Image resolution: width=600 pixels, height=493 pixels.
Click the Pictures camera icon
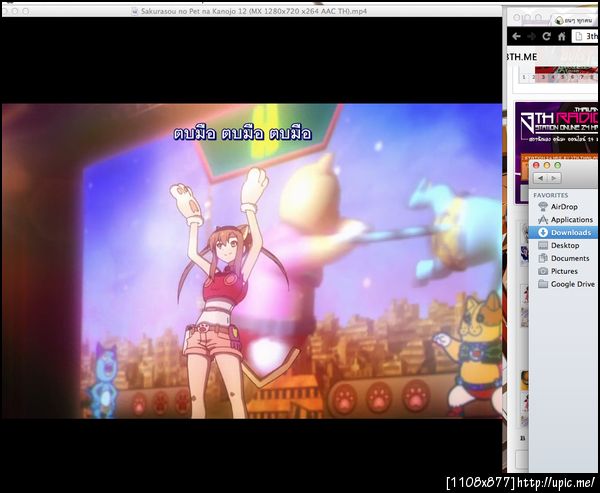coord(543,271)
